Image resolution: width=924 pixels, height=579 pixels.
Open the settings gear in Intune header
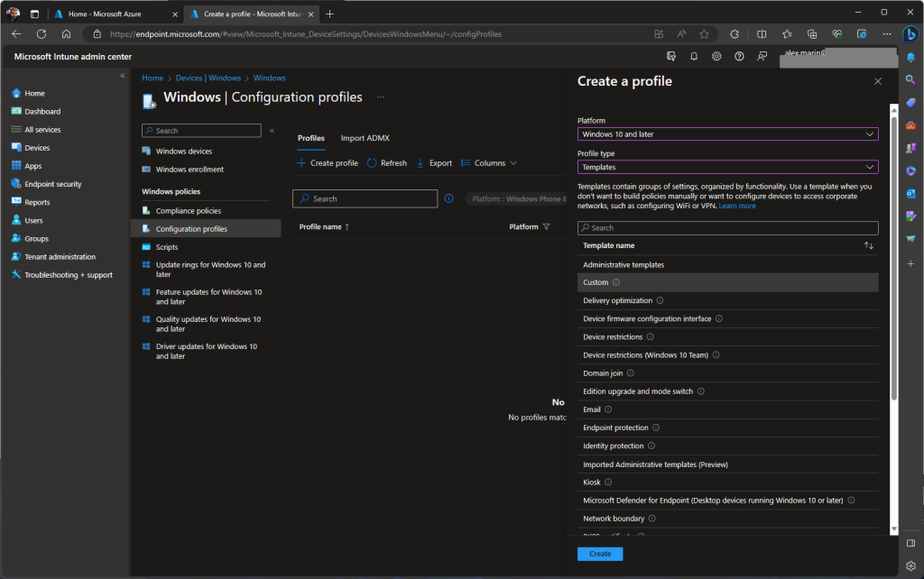(x=716, y=56)
